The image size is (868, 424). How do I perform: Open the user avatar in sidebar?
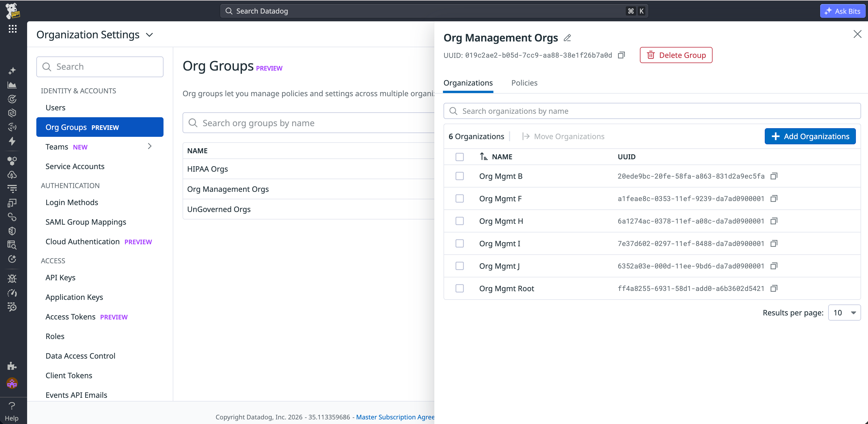12,383
